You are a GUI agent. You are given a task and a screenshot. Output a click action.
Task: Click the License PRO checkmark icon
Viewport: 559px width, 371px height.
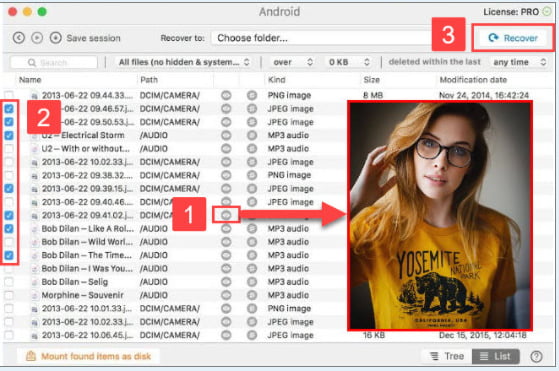pyautogui.click(x=547, y=11)
